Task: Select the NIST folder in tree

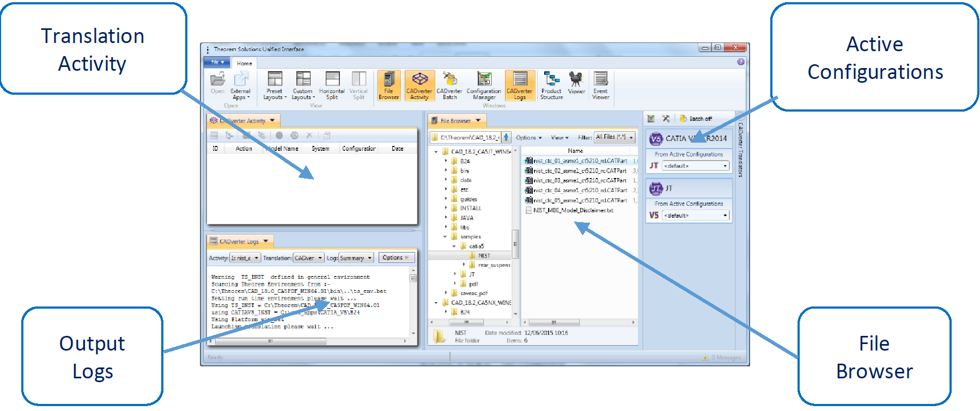Action: [x=480, y=255]
